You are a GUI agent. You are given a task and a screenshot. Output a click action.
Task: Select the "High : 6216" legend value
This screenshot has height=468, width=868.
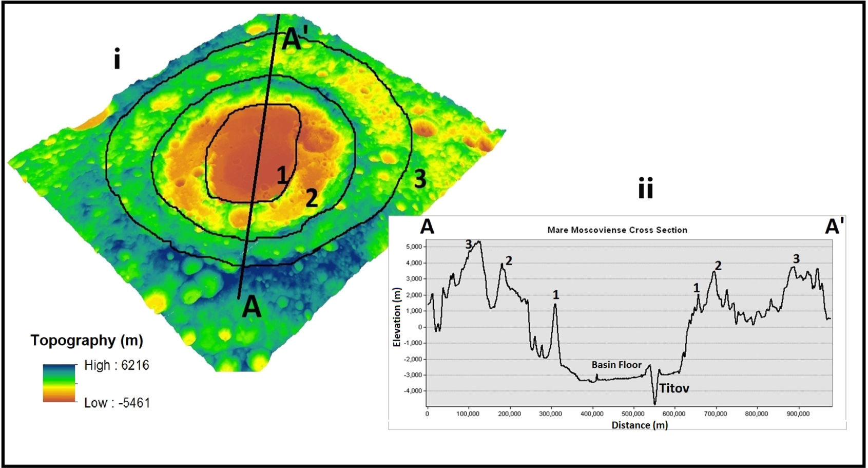pyautogui.click(x=117, y=365)
